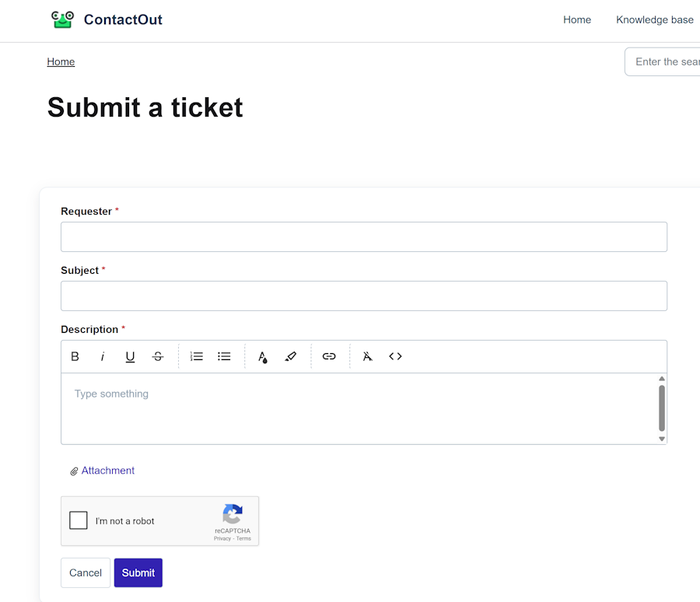Insert a code block in the editor
This screenshot has height=602, width=700.
395,356
